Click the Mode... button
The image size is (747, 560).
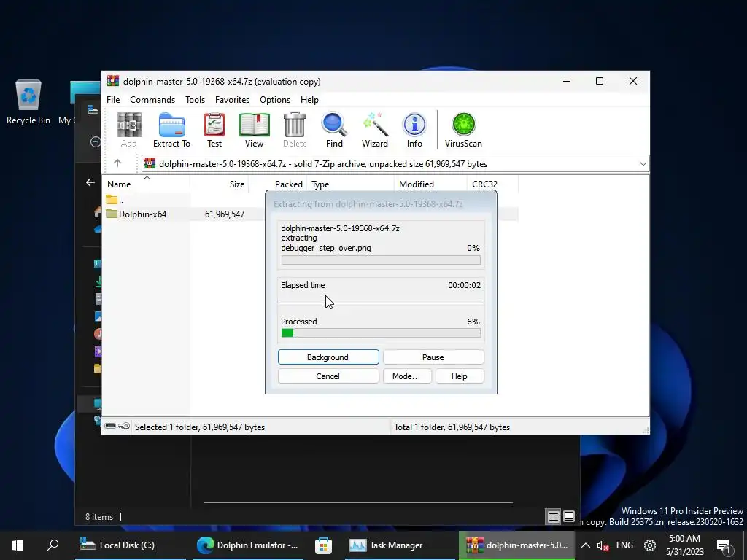[407, 376]
